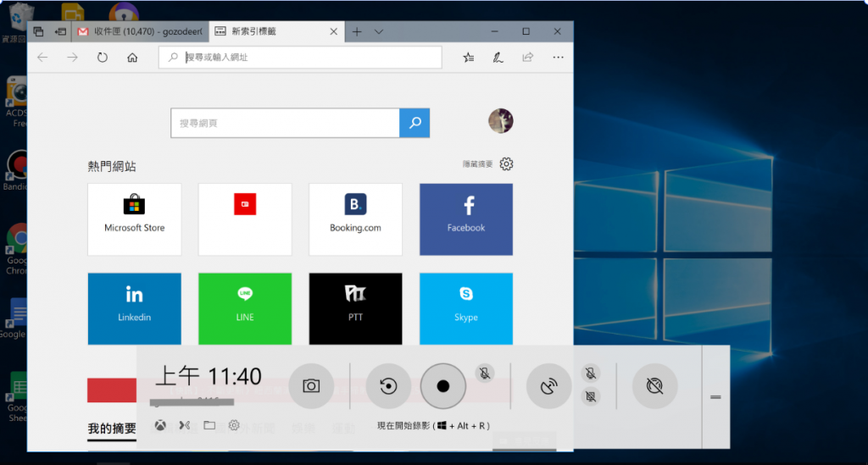This screenshot has width=868, height=465.
Task: Click the record last 30 seconds button
Action: 388,386
